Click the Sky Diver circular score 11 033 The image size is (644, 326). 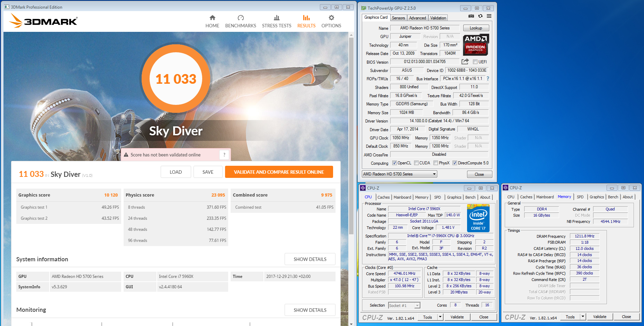pos(176,79)
